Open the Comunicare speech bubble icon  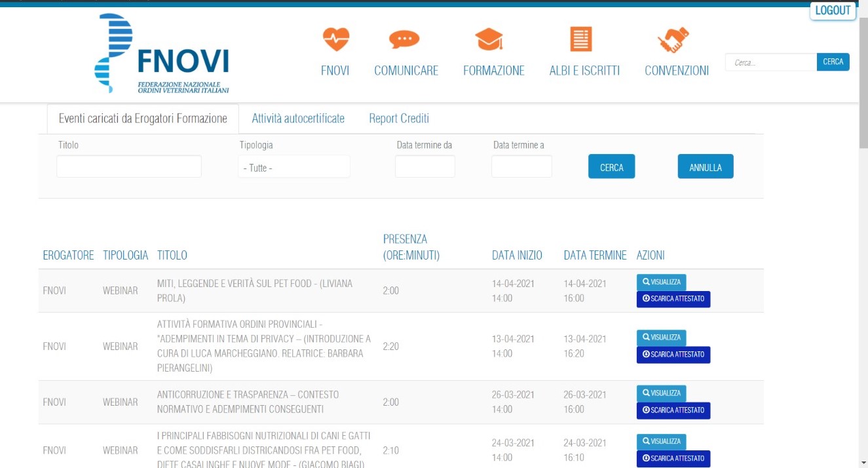click(x=404, y=40)
